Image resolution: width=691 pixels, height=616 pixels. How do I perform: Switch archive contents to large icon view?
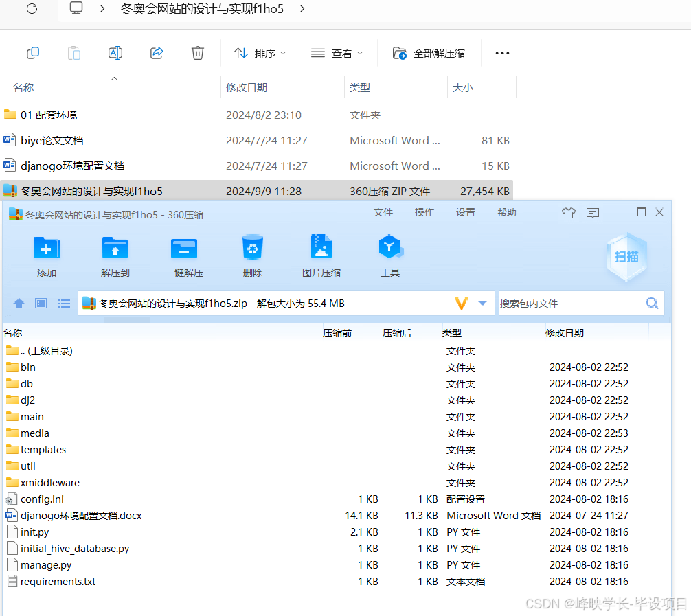point(41,303)
